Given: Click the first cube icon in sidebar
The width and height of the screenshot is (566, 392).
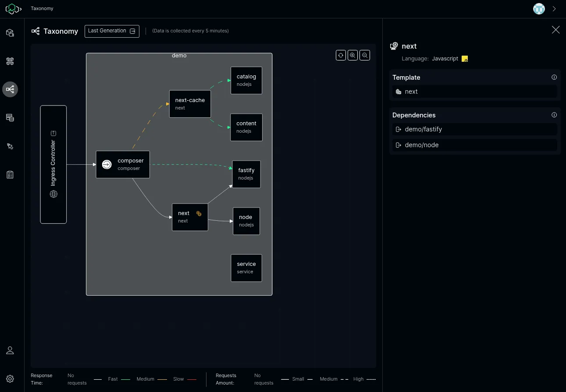Looking at the screenshot, I should pyautogui.click(x=10, y=33).
